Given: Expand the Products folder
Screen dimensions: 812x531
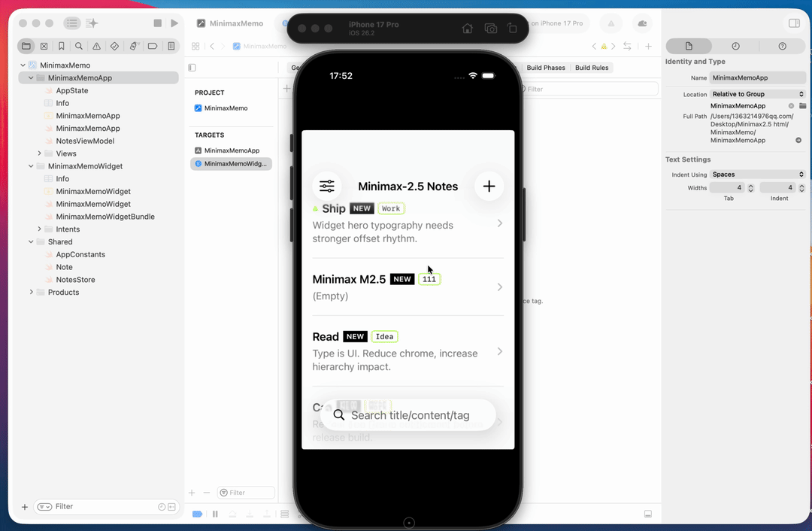Looking at the screenshot, I should click(x=31, y=292).
